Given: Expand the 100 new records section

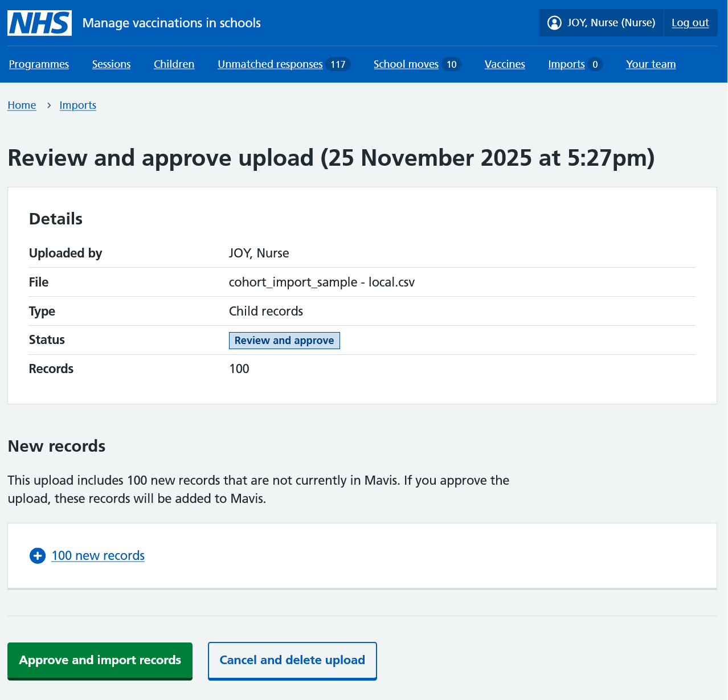Looking at the screenshot, I should [97, 555].
